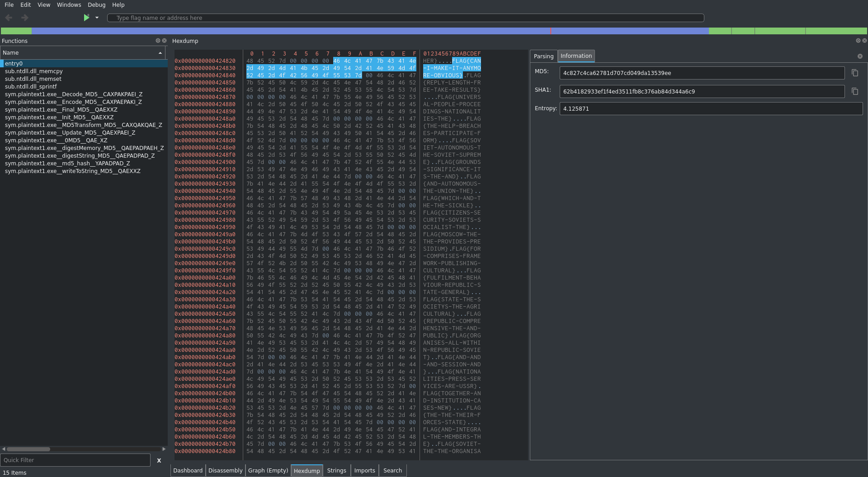Click the SHA1 hash text field

[x=702, y=91]
